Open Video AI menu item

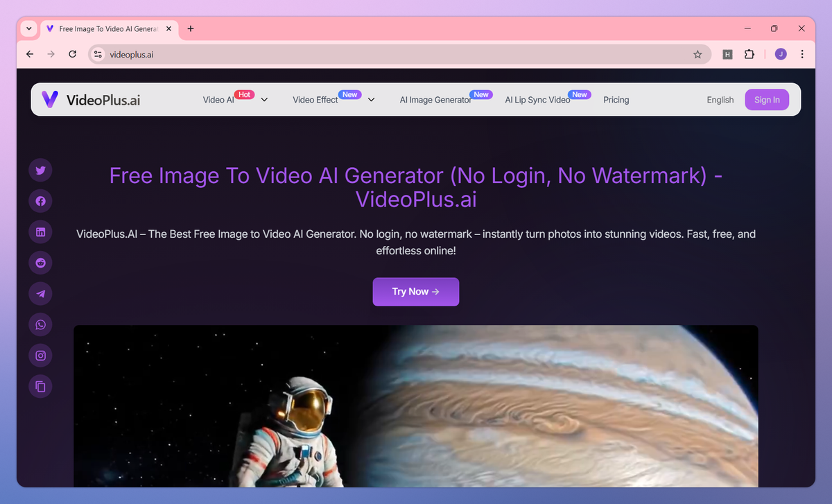tap(218, 100)
